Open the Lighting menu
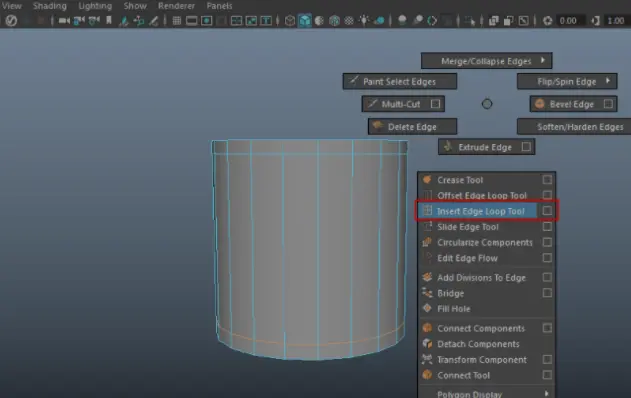Screen dimensions: 631x398 tap(95, 6)
